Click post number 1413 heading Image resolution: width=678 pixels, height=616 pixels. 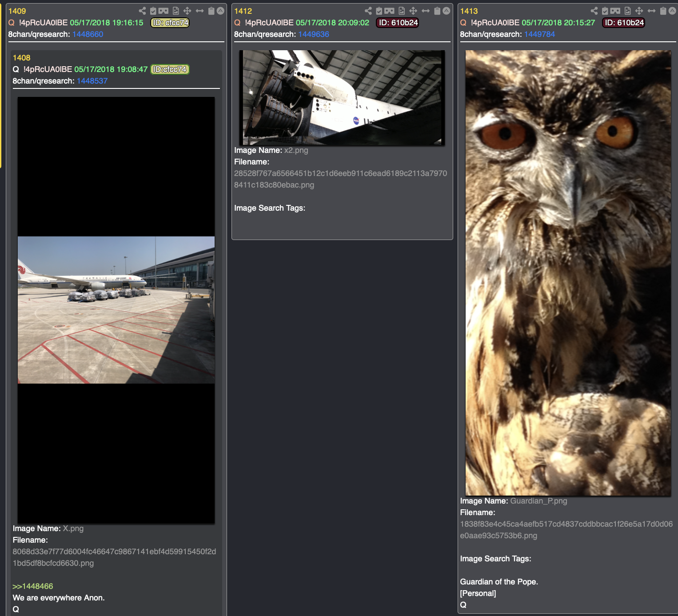pyautogui.click(x=469, y=11)
